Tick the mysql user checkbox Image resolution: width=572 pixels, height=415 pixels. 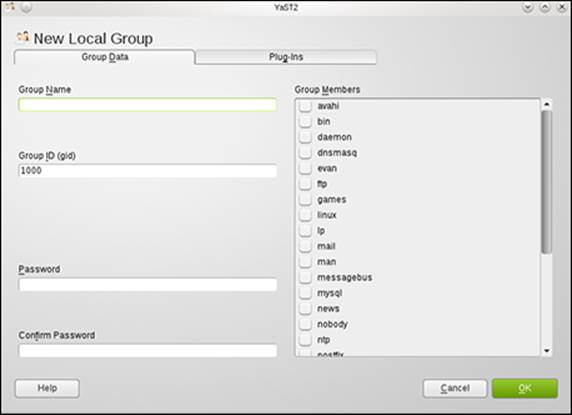[x=305, y=293]
